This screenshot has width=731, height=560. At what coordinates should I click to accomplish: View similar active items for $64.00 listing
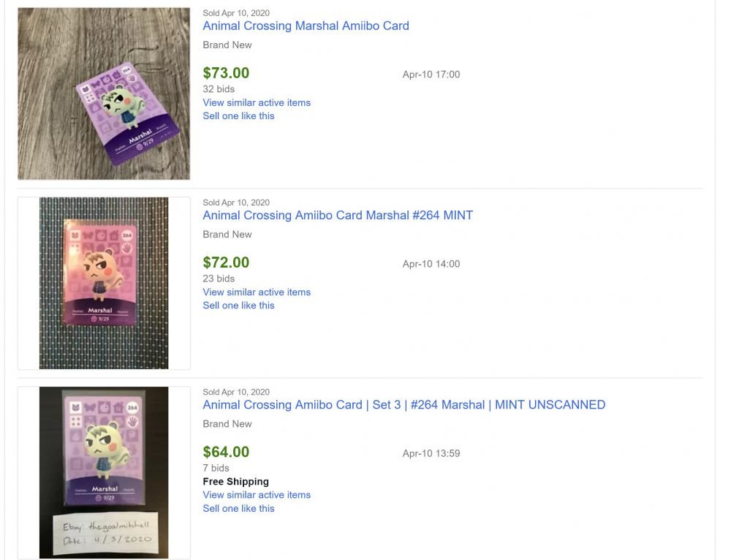tap(257, 495)
